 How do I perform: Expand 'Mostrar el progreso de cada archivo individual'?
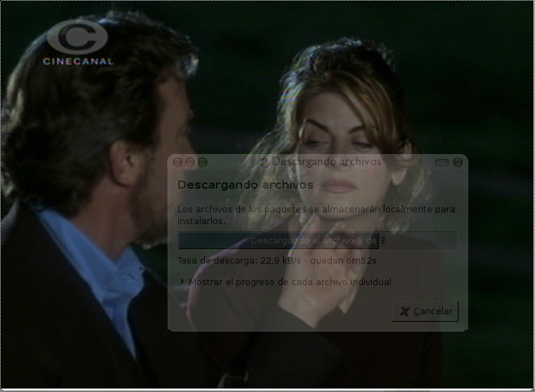pos(286,282)
